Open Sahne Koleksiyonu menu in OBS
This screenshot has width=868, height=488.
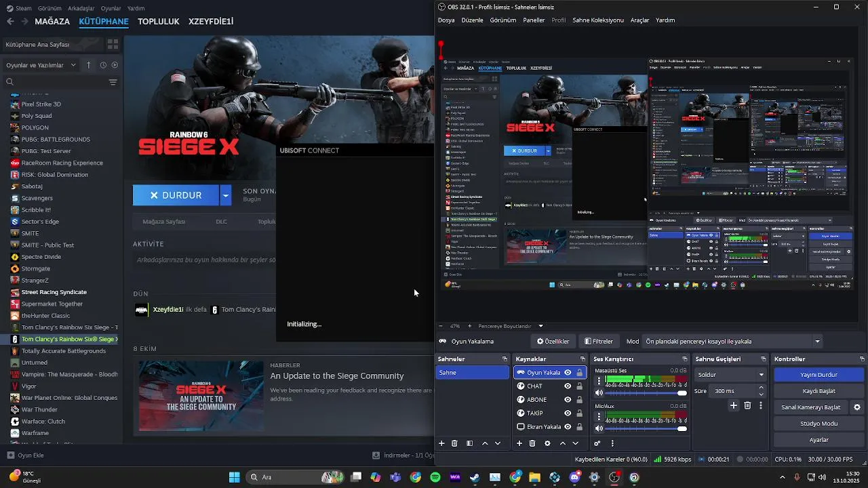pyautogui.click(x=597, y=20)
